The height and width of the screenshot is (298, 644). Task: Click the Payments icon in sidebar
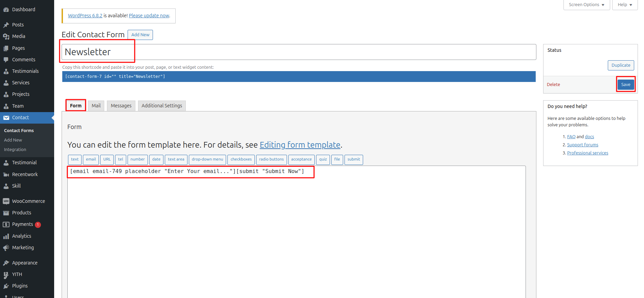point(6,224)
